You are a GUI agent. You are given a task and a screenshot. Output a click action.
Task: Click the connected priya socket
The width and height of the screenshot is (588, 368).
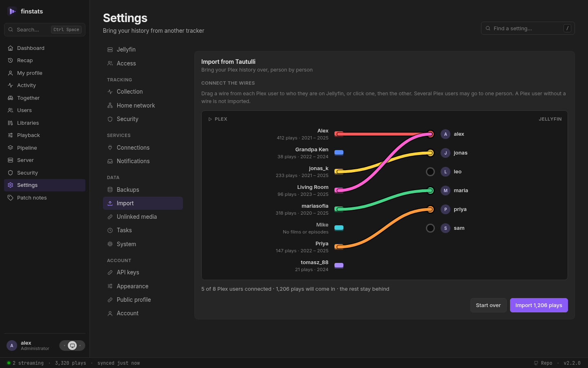[x=430, y=209]
